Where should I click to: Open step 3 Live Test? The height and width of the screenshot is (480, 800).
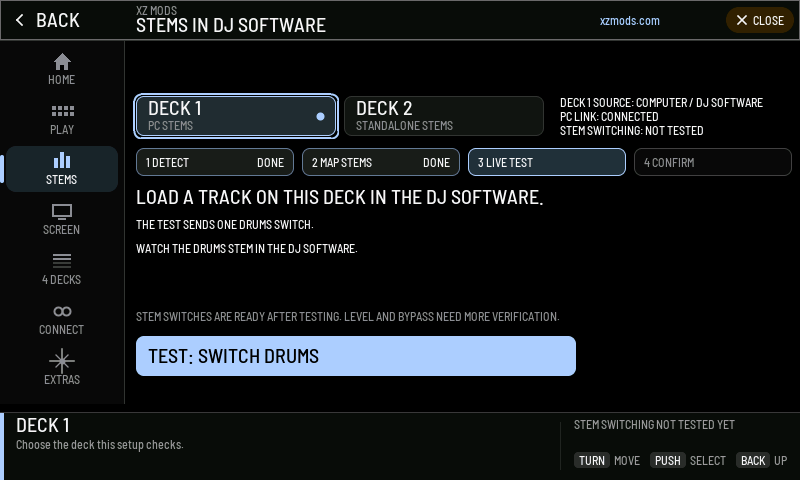coord(547,162)
